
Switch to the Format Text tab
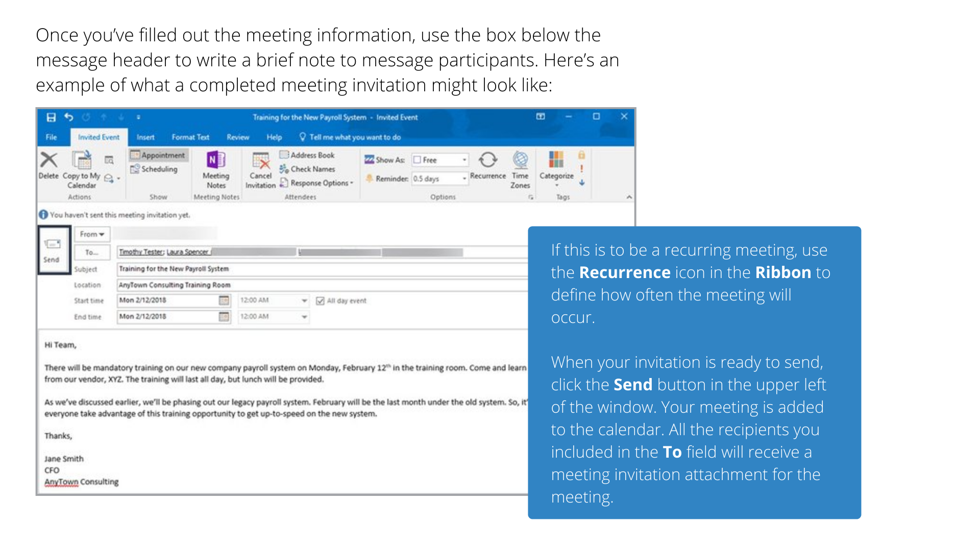pos(190,137)
